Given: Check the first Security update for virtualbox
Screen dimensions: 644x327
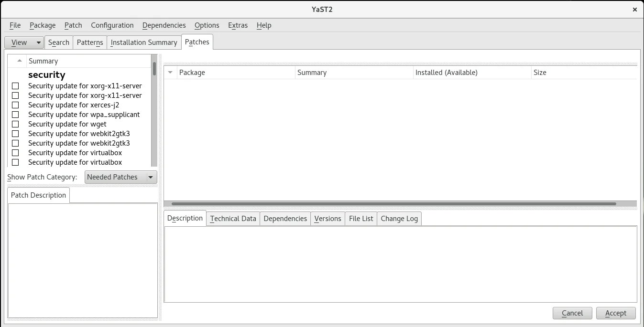Looking at the screenshot, I should [x=15, y=153].
